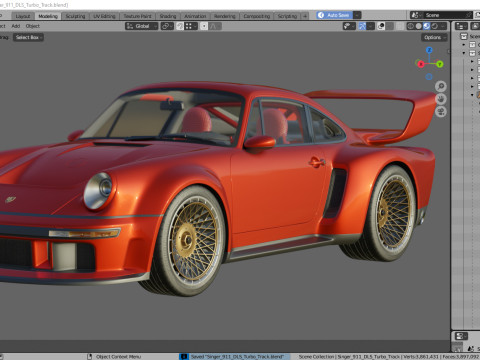Select material preview viewport shading

pyautogui.click(x=427, y=26)
